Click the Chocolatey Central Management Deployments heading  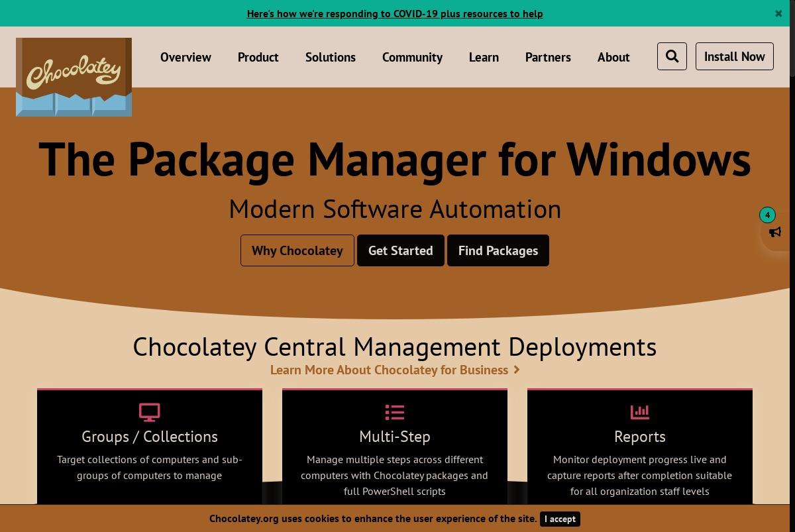point(395,346)
